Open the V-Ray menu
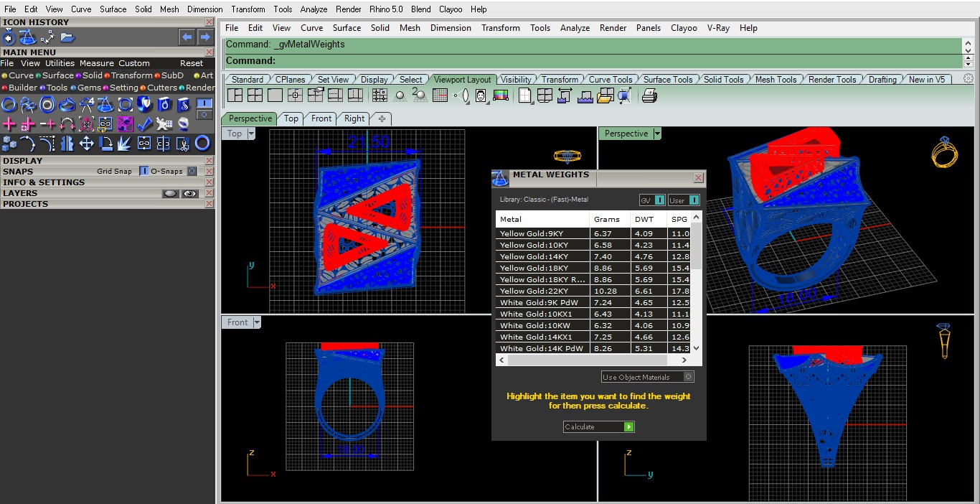This screenshot has width=980, height=504. click(718, 28)
